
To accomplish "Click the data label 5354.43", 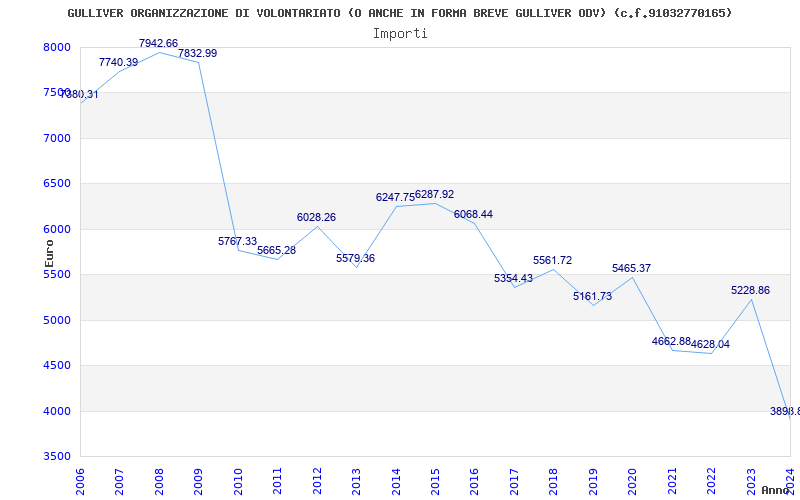I will pyautogui.click(x=513, y=279).
